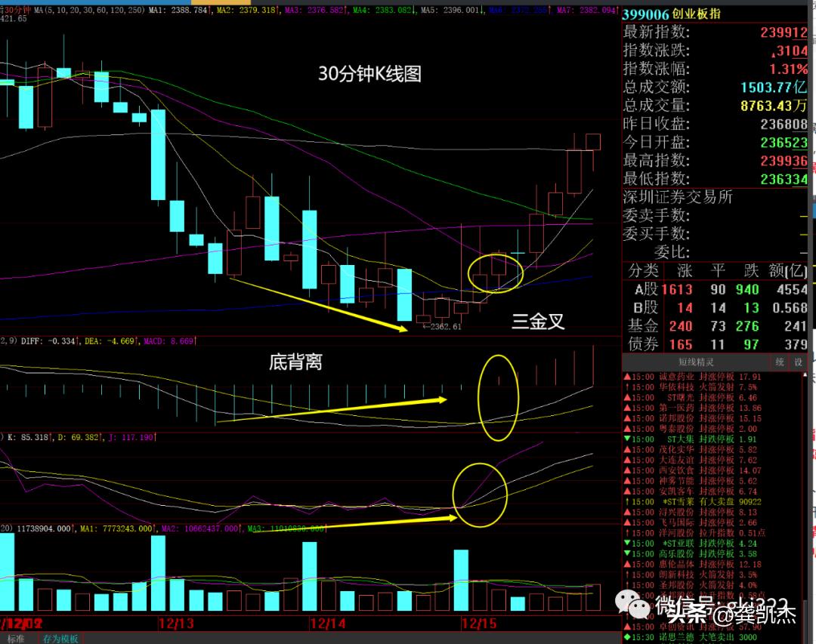816x644 pixels.
Task: Click the MACD: 8.669 value label
Action: (170, 341)
